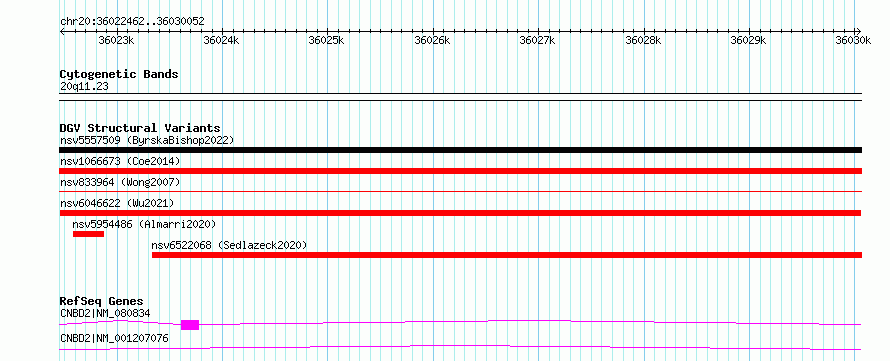Open the CNBD2|NM_080834 gene label
The image size is (890, 361).
pyautogui.click(x=105, y=313)
